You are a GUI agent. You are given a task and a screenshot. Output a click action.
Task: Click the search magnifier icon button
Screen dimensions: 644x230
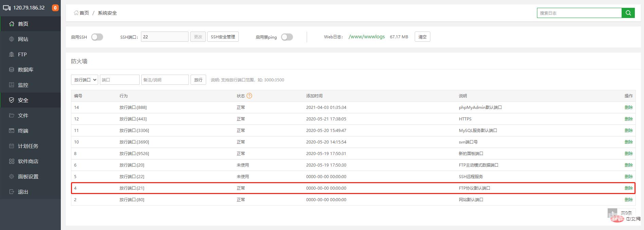[x=628, y=13]
